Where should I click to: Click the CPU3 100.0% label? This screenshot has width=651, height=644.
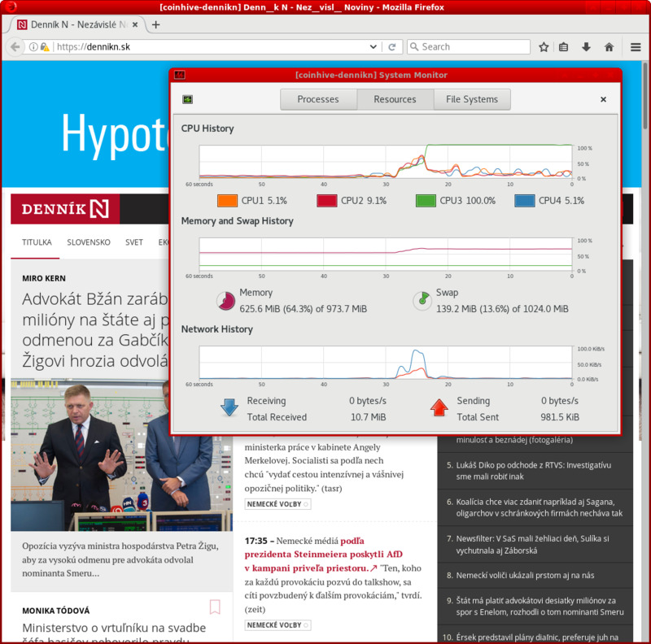[467, 201]
